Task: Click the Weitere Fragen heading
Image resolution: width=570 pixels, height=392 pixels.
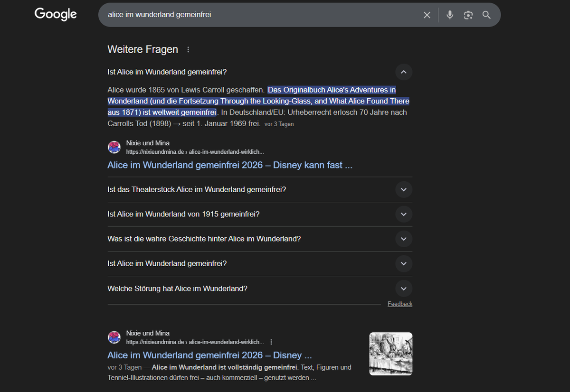Action: pyautogui.click(x=143, y=49)
